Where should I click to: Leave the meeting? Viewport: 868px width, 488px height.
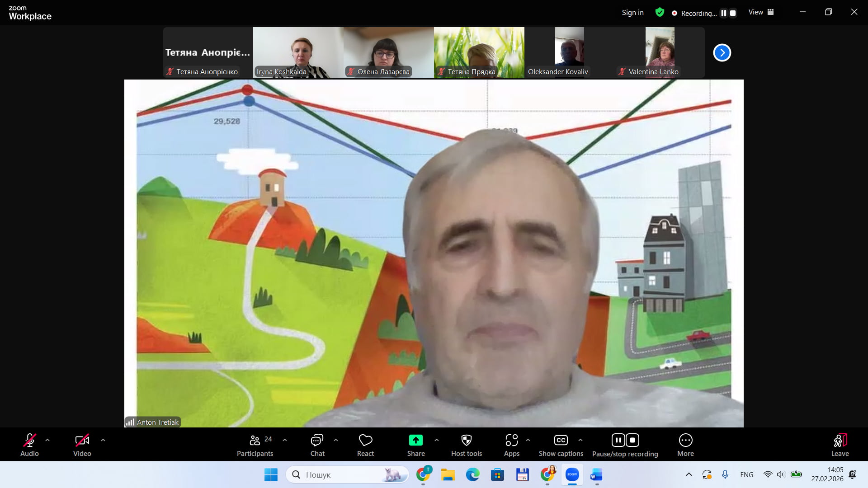pos(840,440)
